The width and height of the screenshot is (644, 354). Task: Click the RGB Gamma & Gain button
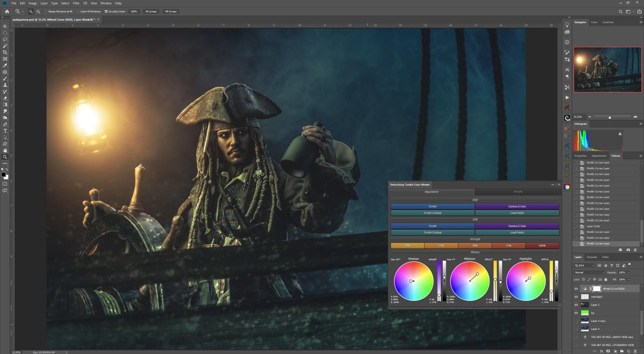click(x=517, y=206)
